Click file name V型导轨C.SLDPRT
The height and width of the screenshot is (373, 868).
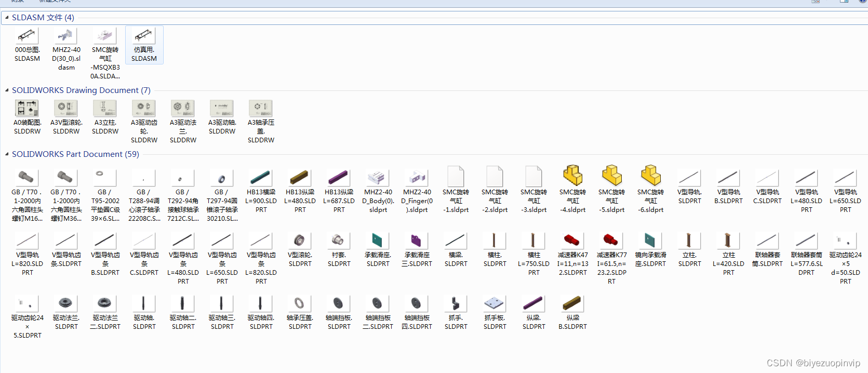tap(767, 196)
